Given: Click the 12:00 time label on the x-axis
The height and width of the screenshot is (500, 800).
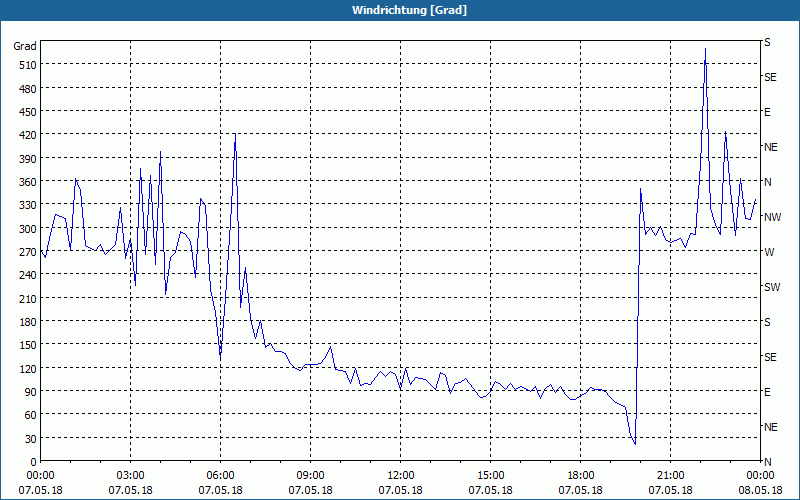Looking at the screenshot, I should pyautogui.click(x=401, y=476).
